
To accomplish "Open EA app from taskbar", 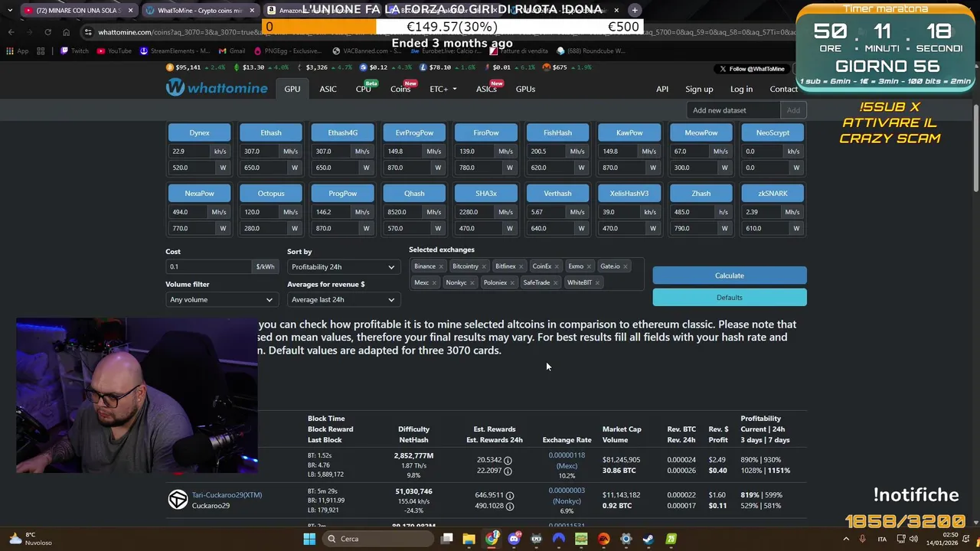I will coord(603,539).
